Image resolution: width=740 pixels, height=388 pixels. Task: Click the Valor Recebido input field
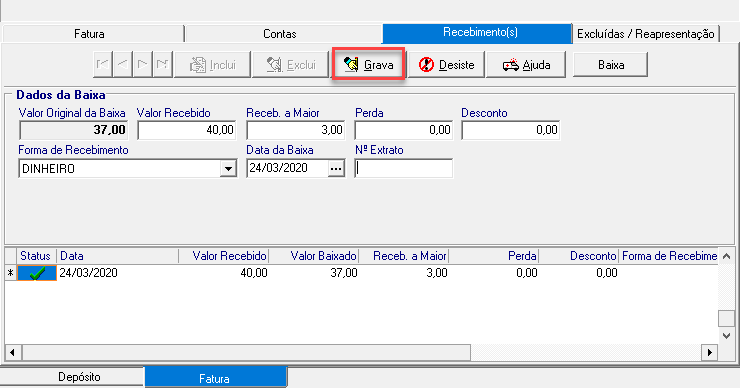(186, 130)
